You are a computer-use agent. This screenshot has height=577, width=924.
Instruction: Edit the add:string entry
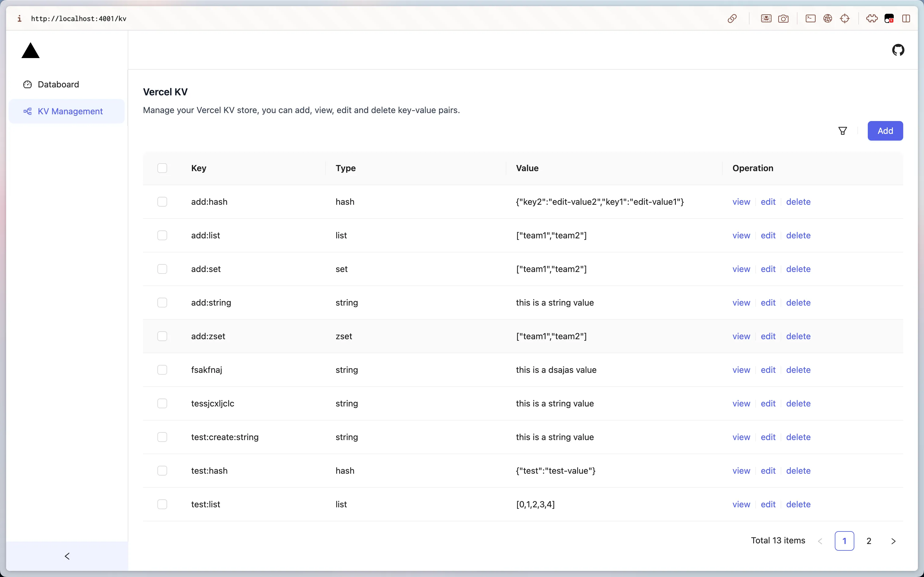[768, 303]
